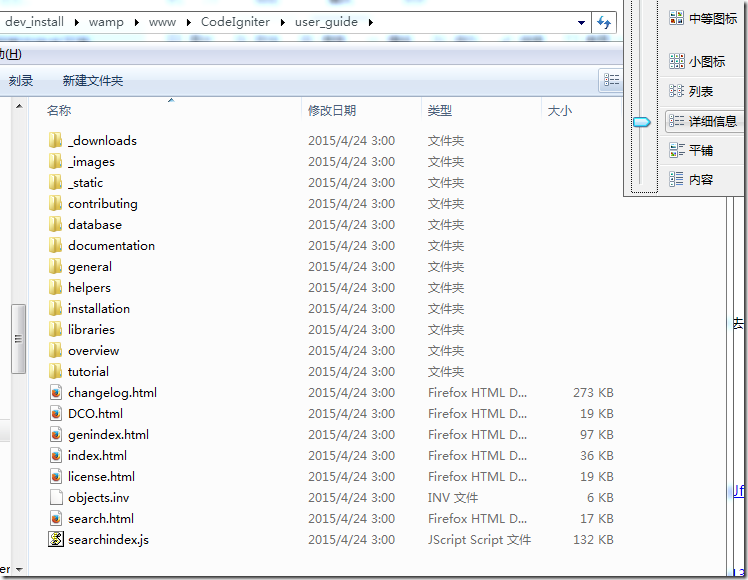Select the license.html file name

[x=101, y=476]
